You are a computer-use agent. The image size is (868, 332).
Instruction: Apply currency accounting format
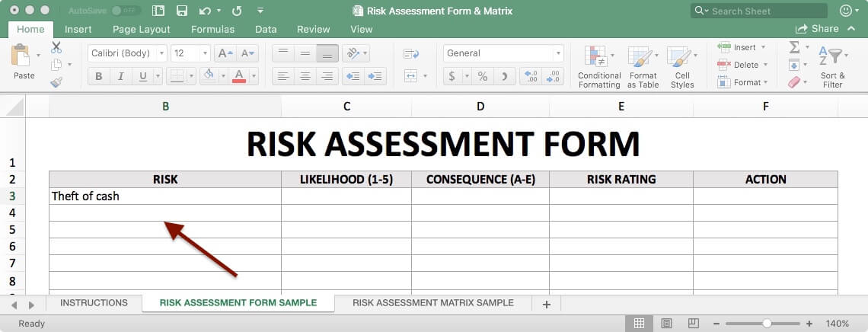pyautogui.click(x=452, y=76)
